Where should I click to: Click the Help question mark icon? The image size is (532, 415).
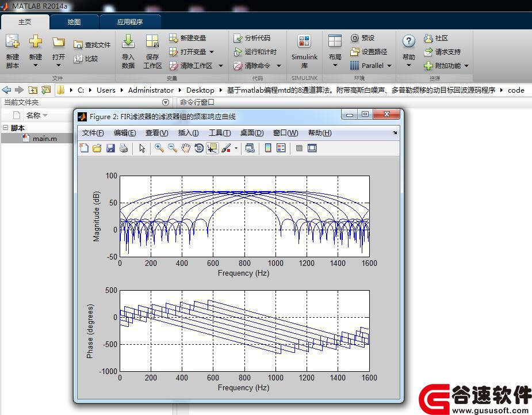click(409, 41)
